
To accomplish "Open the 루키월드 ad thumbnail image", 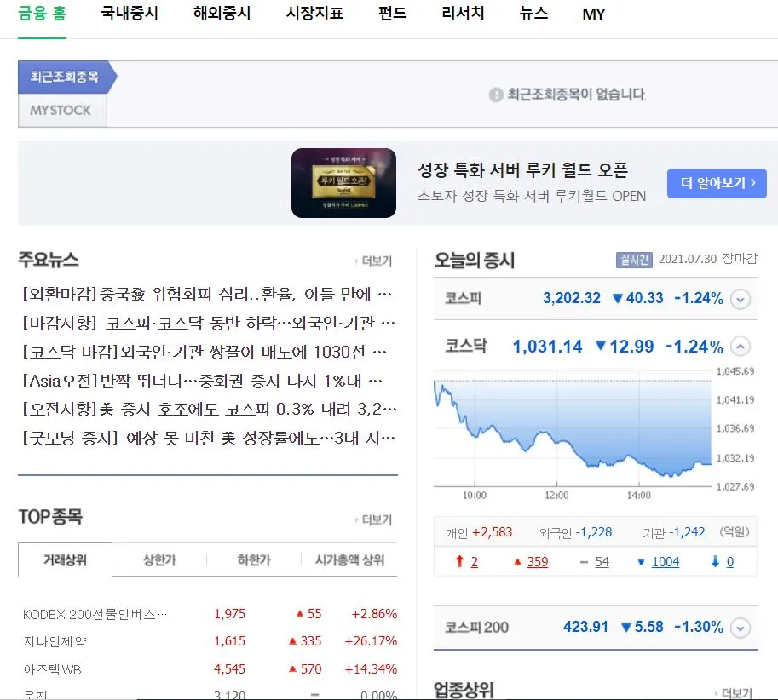I will tap(343, 183).
